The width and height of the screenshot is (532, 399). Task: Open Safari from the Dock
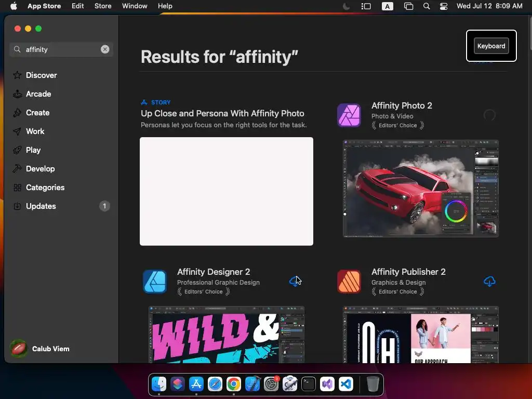[x=215, y=384]
